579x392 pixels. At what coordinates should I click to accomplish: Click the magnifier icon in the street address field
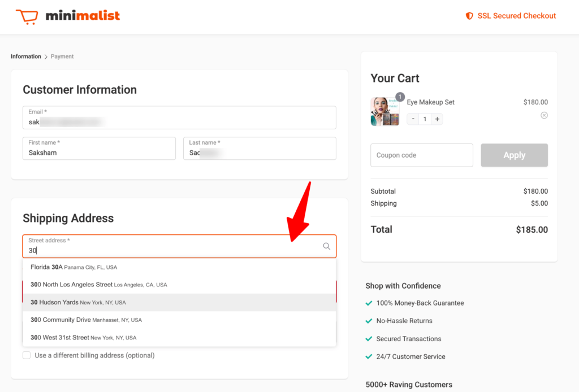326,246
